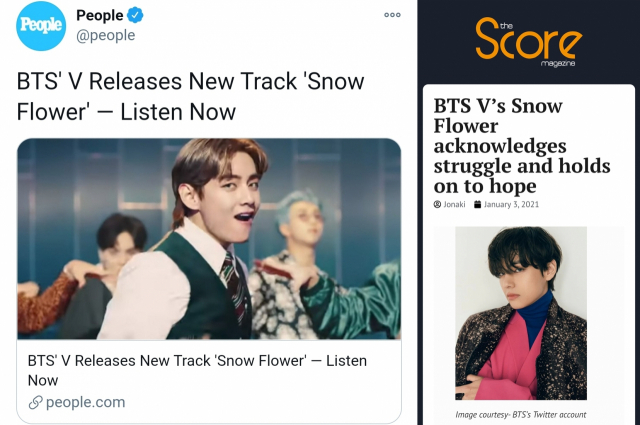Open the People profile avatar
The image size is (640, 425).
pyautogui.click(x=41, y=26)
